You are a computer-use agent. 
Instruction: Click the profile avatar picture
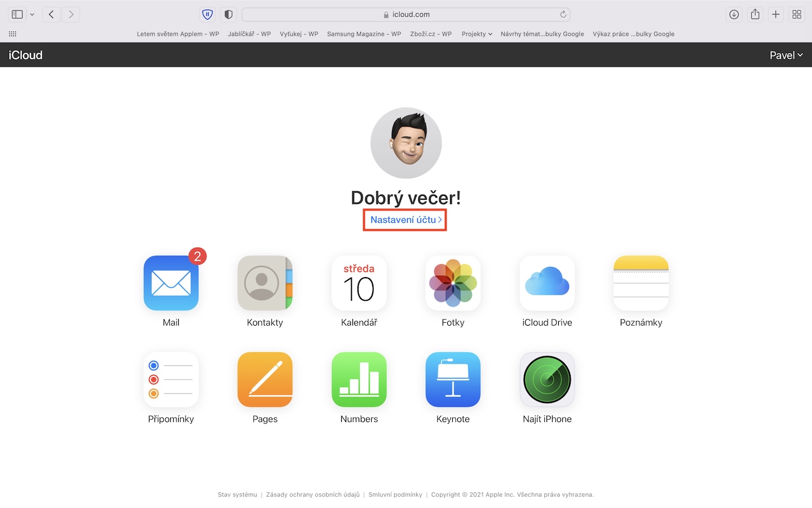(x=406, y=143)
